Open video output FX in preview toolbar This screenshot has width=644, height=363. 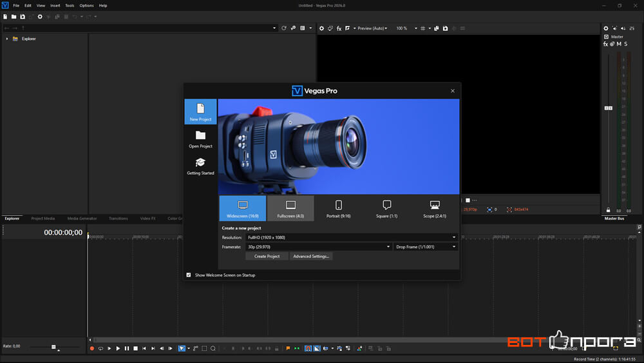coord(339,28)
